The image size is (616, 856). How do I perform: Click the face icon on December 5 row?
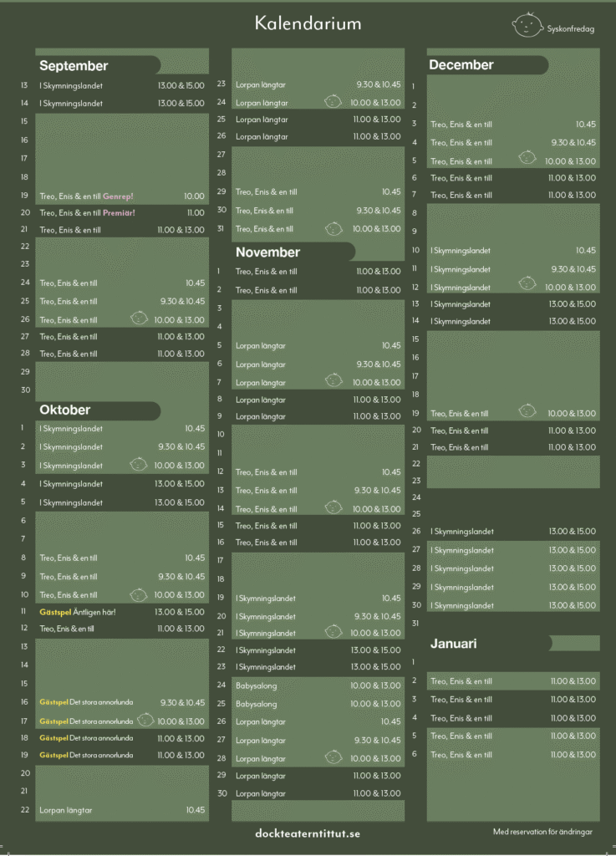tap(527, 158)
